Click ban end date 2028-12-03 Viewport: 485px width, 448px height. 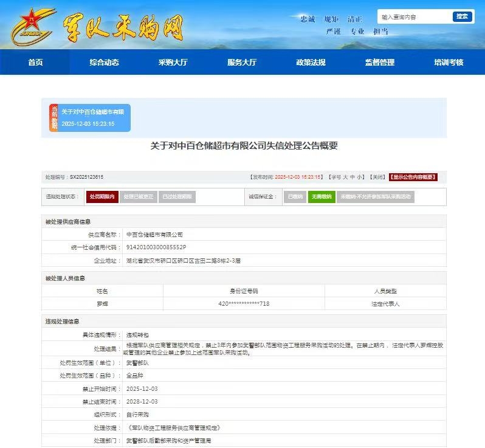pos(142,402)
